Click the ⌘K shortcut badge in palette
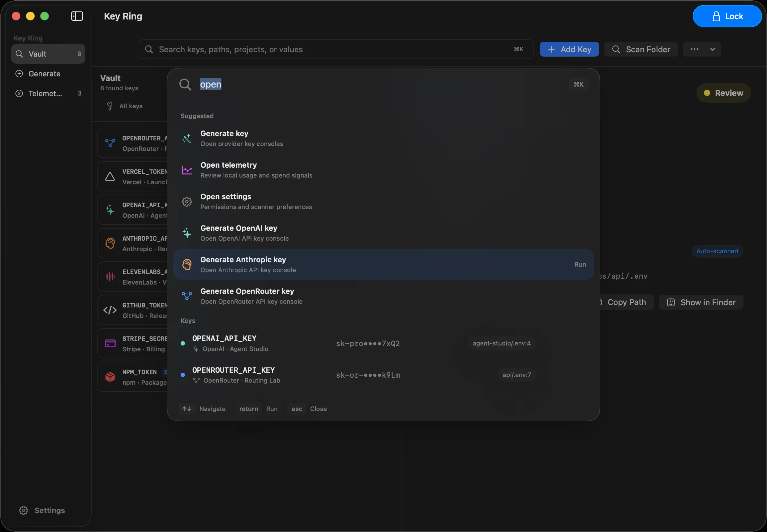767x532 pixels. (578, 84)
